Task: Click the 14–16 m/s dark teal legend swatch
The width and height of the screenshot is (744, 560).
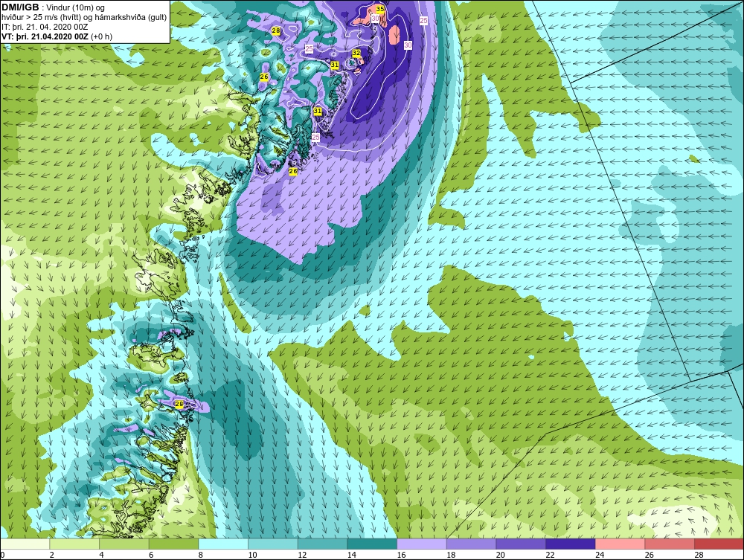Action: (x=371, y=544)
